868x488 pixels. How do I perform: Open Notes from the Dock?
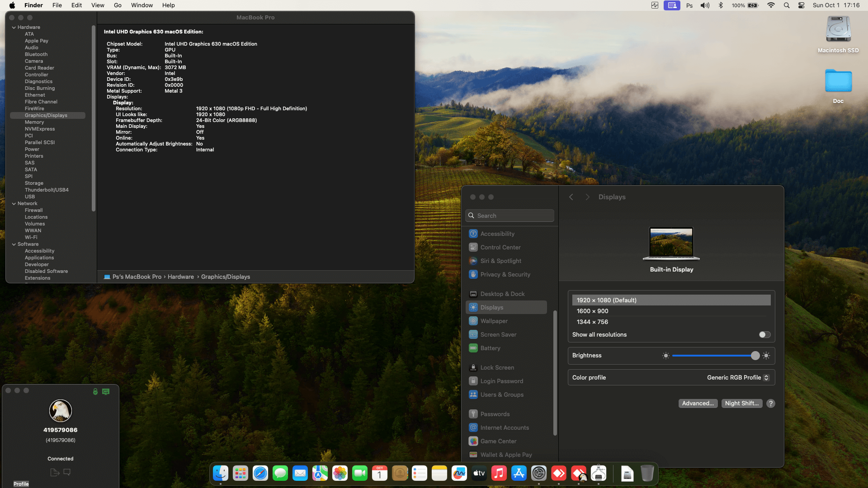pyautogui.click(x=439, y=473)
